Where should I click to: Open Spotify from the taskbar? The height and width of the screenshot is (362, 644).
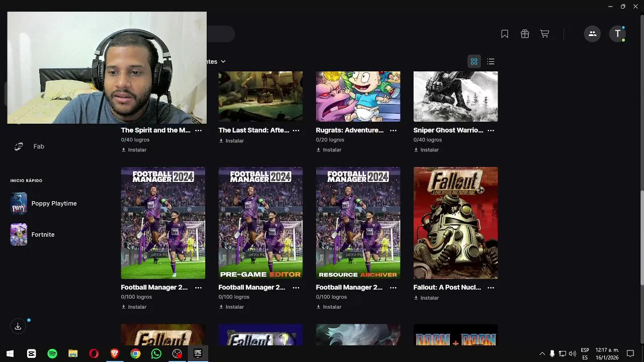pos(52,354)
